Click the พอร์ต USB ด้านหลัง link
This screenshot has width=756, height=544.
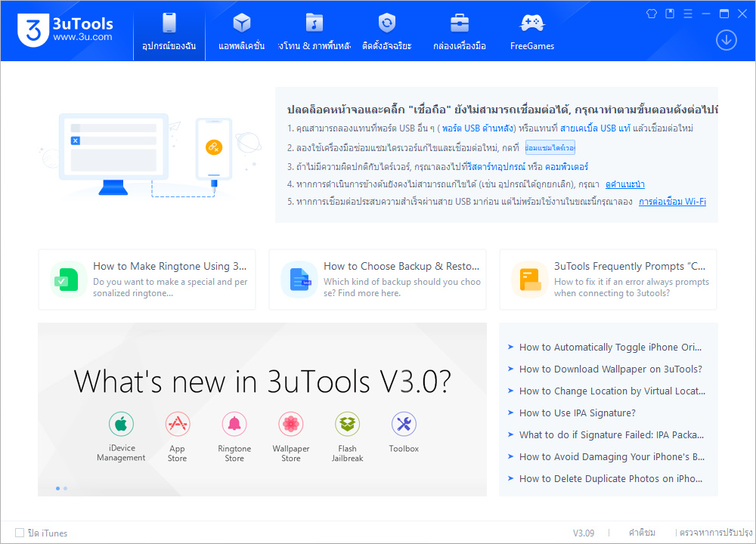point(478,128)
